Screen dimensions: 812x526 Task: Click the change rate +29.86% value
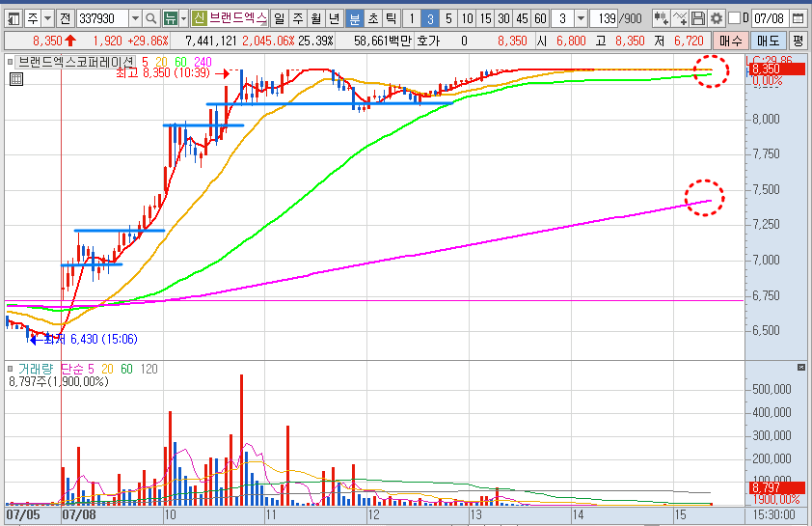tap(148, 41)
